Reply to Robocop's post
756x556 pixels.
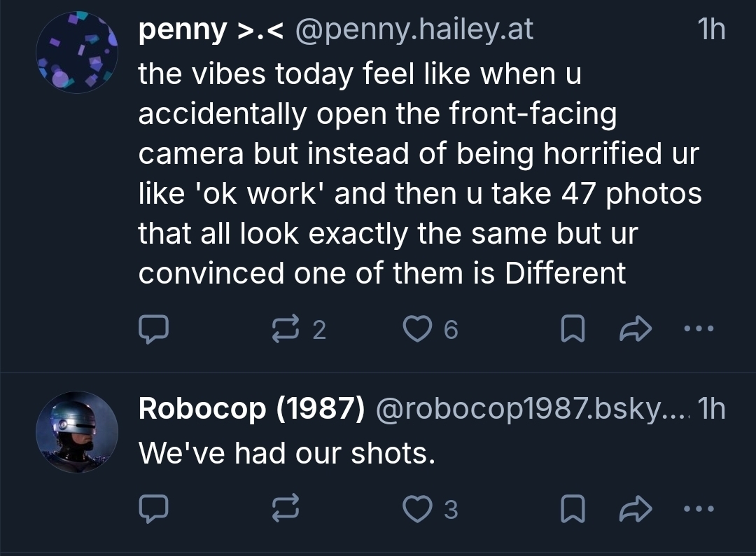coord(152,509)
